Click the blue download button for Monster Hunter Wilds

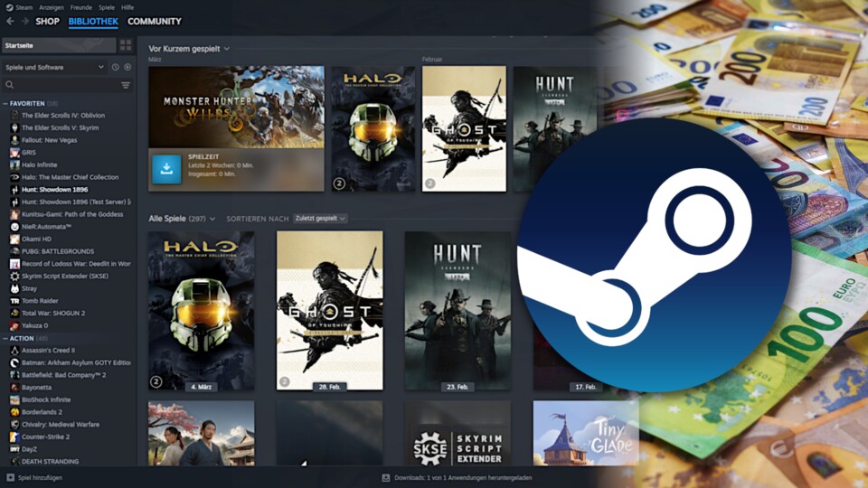click(x=166, y=169)
